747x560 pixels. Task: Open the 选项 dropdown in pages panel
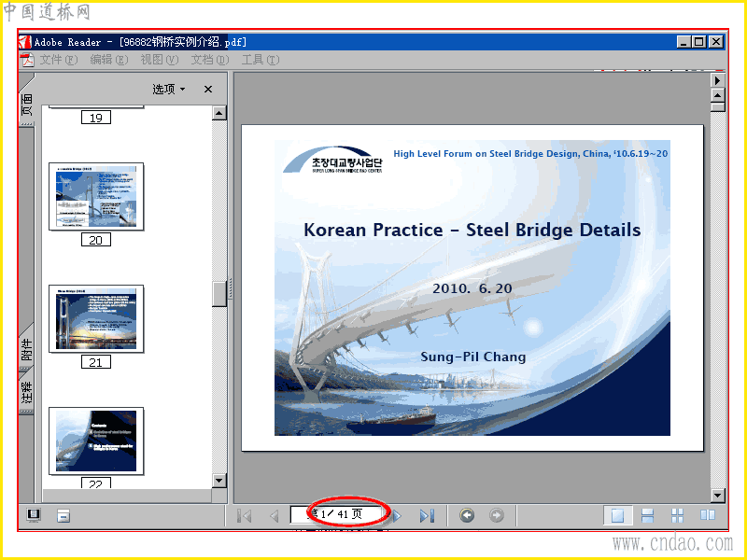point(169,89)
